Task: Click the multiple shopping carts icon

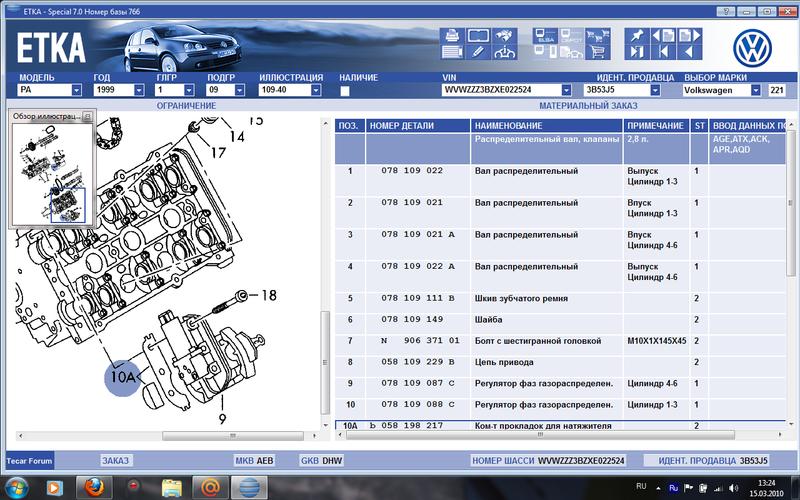Action: (x=597, y=36)
